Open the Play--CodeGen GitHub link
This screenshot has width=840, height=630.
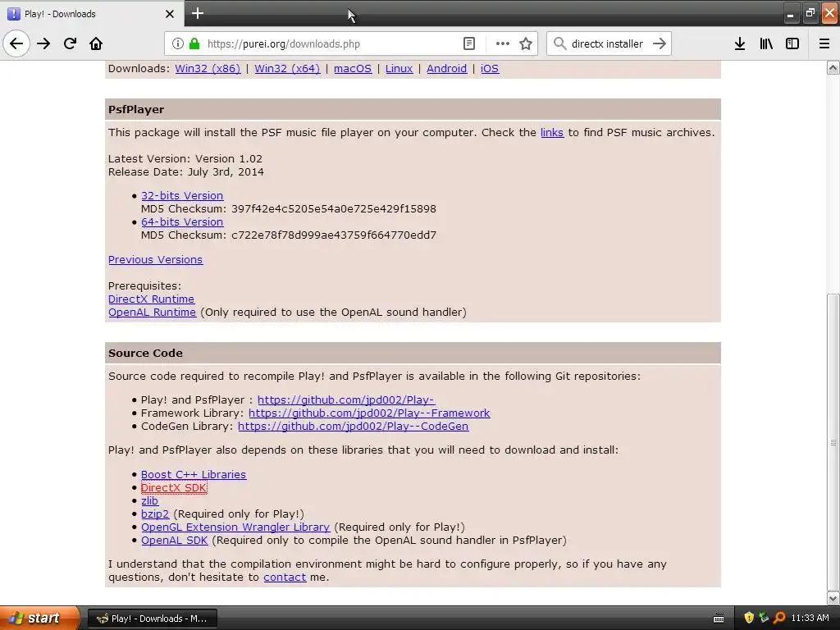pyautogui.click(x=353, y=427)
